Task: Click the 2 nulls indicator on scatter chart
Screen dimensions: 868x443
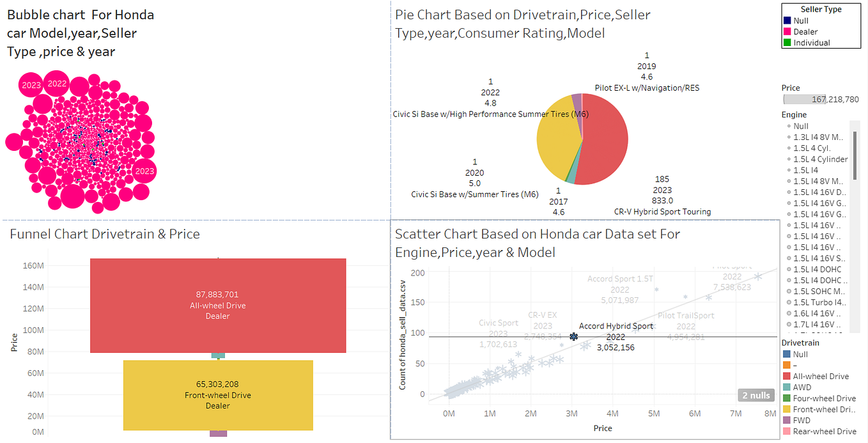Action: tap(756, 395)
